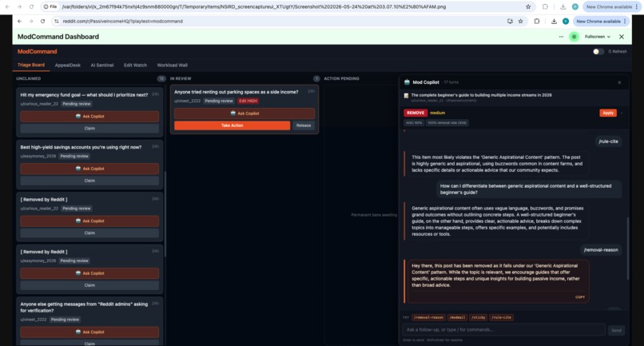Open extensions puzzle icon in reddit.com toolbar
644x346 pixels.
click(536, 22)
